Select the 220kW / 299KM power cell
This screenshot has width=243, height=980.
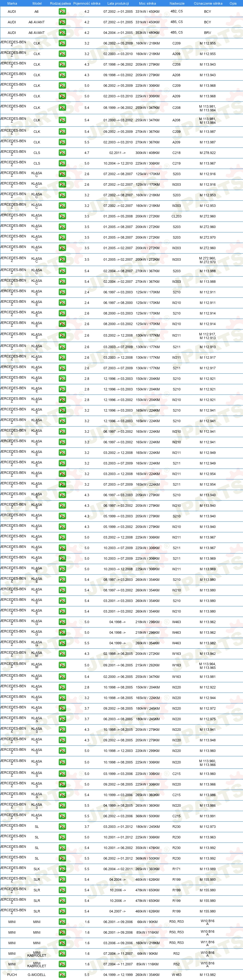[x=148, y=751]
